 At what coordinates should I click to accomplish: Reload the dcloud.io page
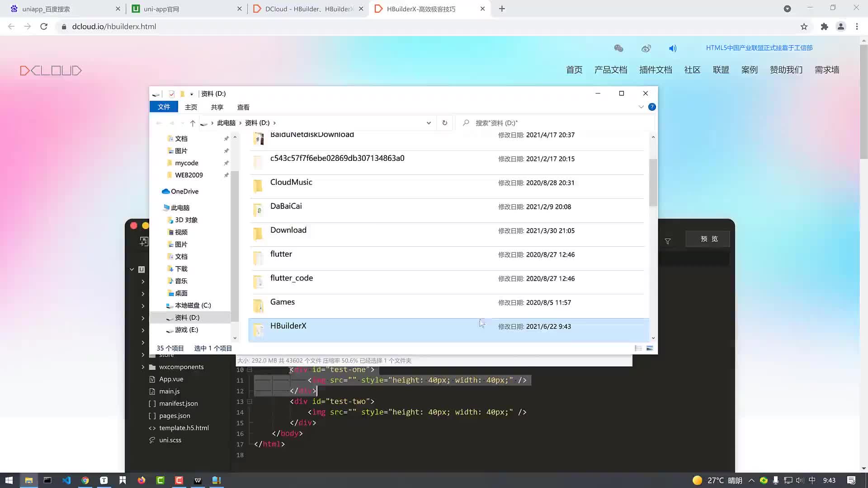click(44, 27)
